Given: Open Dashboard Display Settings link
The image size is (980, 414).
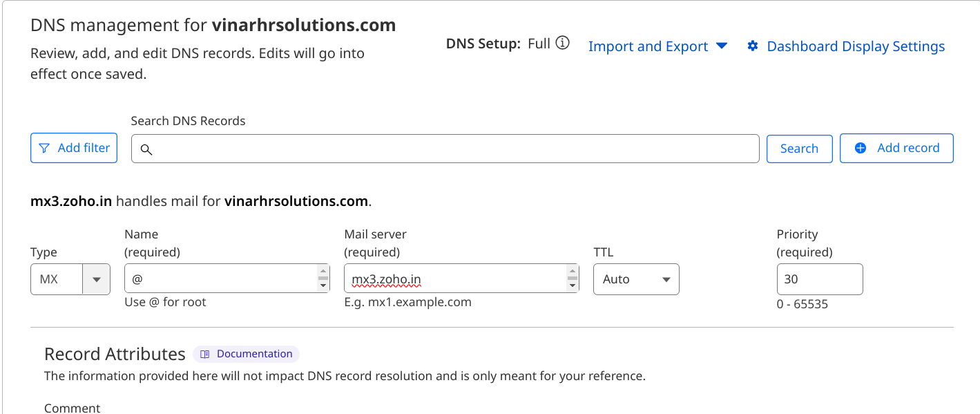Looking at the screenshot, I should click(856, 46).
